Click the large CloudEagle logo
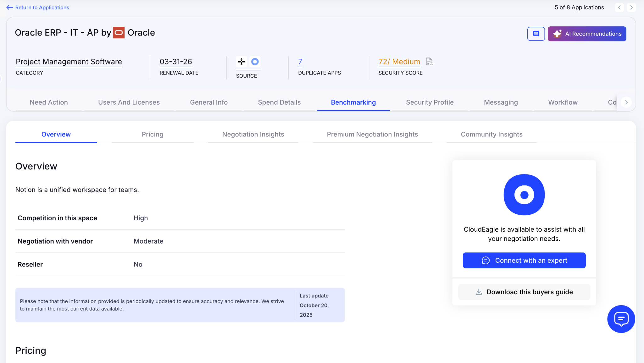This screenshot has width=644, height=363. (524, 195)
